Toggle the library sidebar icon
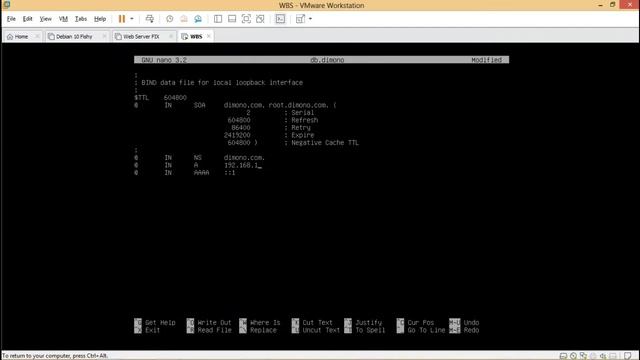 pos(218,19)
